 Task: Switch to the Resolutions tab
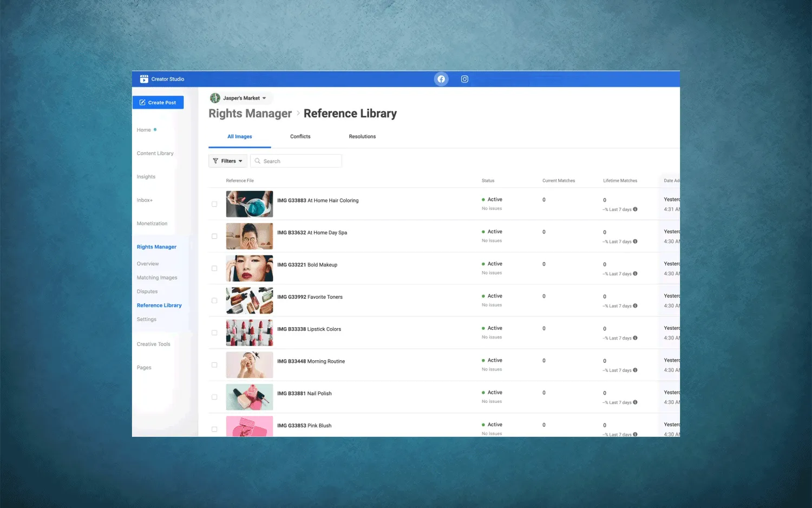pos(362,136)
